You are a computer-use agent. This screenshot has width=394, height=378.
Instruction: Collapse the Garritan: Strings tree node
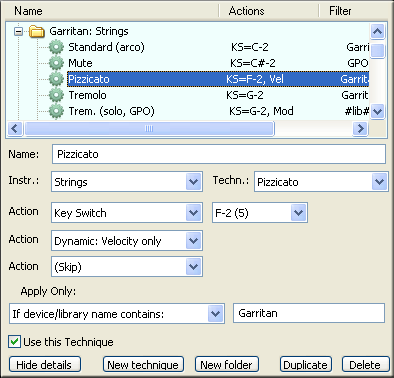coord(19,31)
